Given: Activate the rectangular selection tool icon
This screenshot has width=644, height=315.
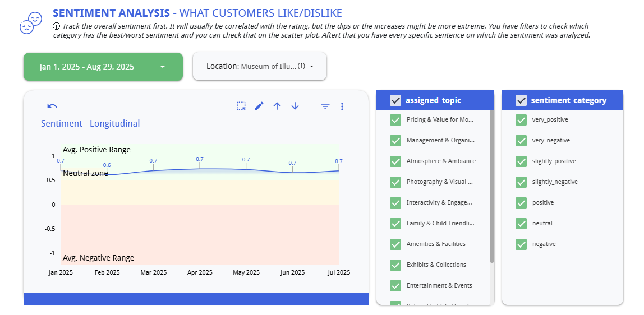Looking at the screenshot, I should coord(241,106).
